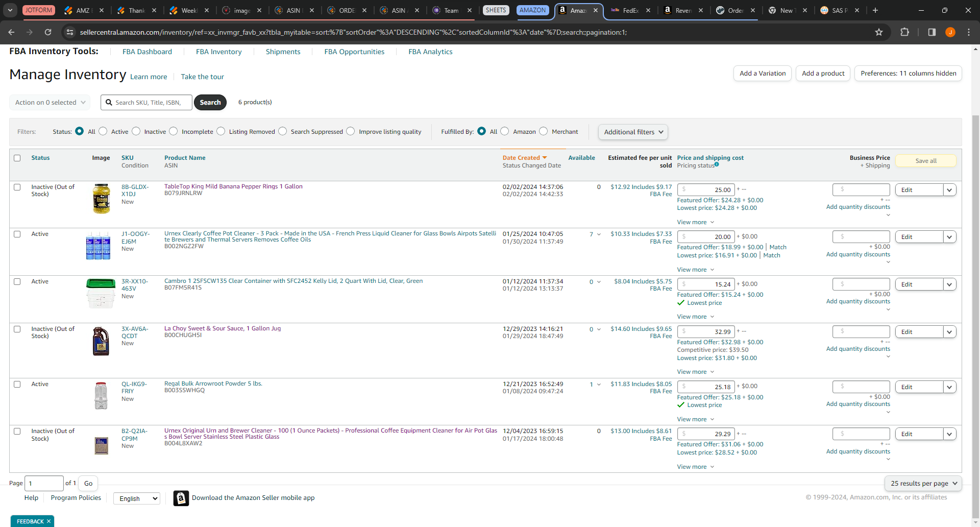Screen dimensions: 980x527
Task: Click the Save all button
Action: (926, 161)
